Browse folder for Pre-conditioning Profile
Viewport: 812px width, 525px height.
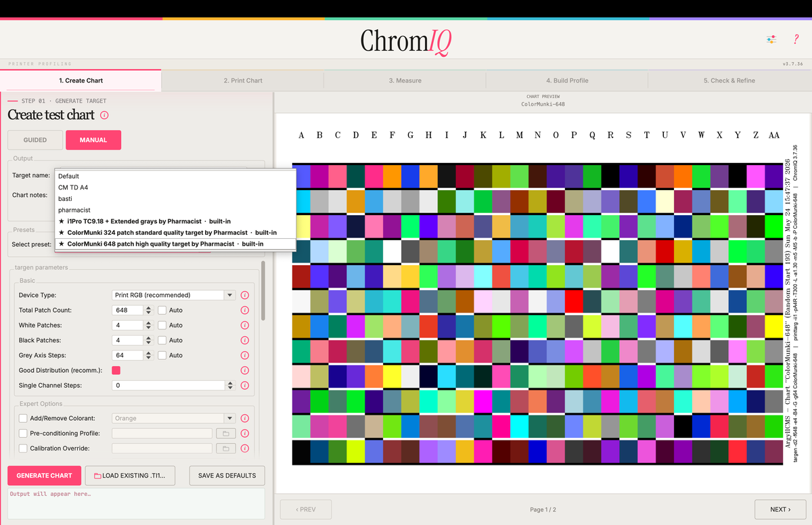point(225,433)
